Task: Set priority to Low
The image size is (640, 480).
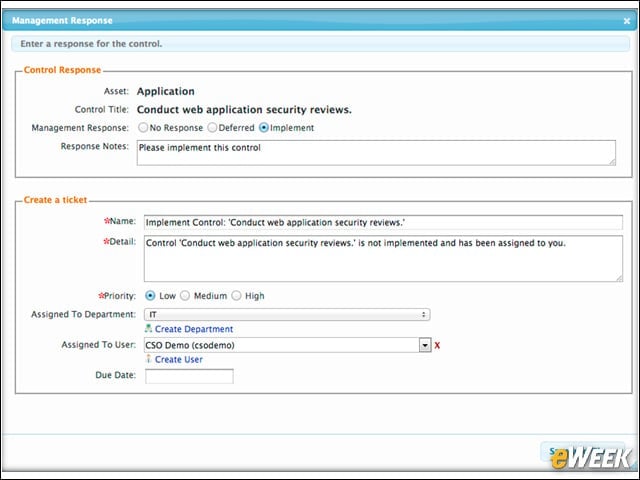Action: pyautogui.click(x=150, y=296)
